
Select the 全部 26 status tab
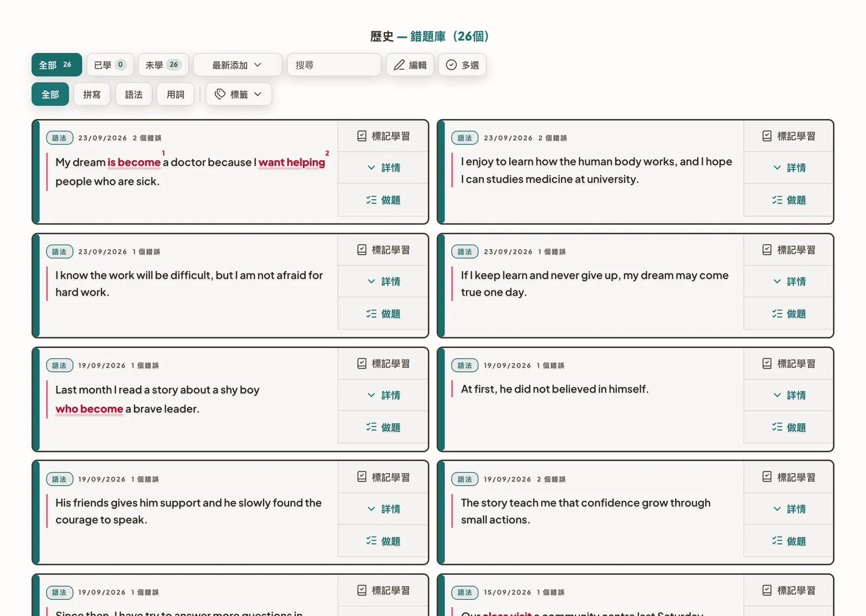(57, 65)
